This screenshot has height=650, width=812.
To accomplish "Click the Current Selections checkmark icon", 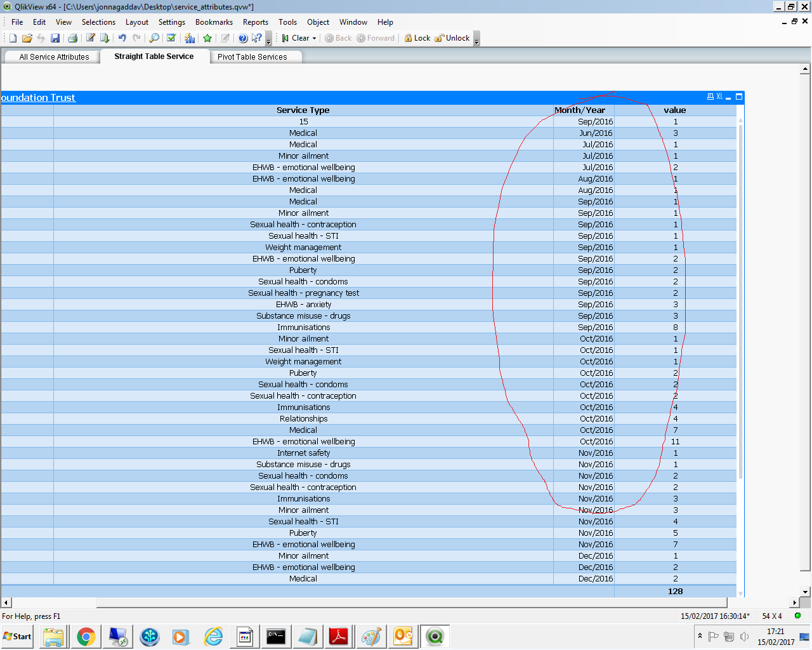I will (171, 38).
